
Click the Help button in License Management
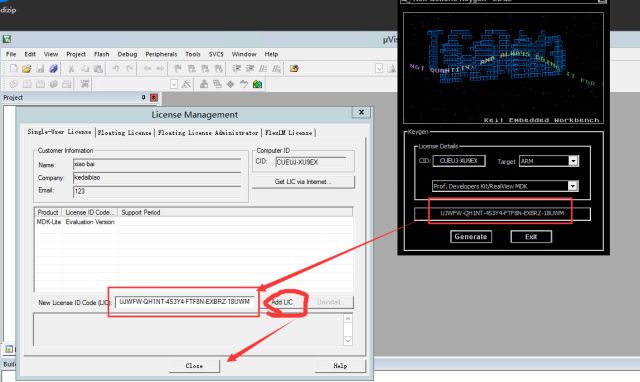[x=340, y=366]
